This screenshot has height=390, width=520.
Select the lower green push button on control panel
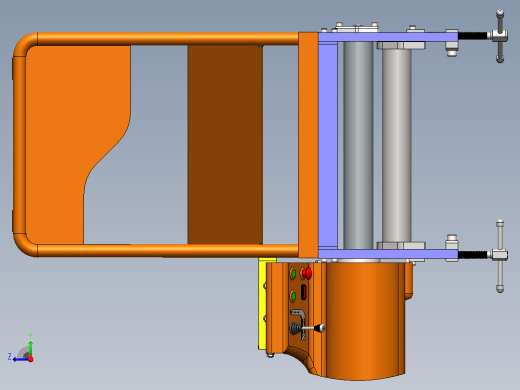(293, 296)
